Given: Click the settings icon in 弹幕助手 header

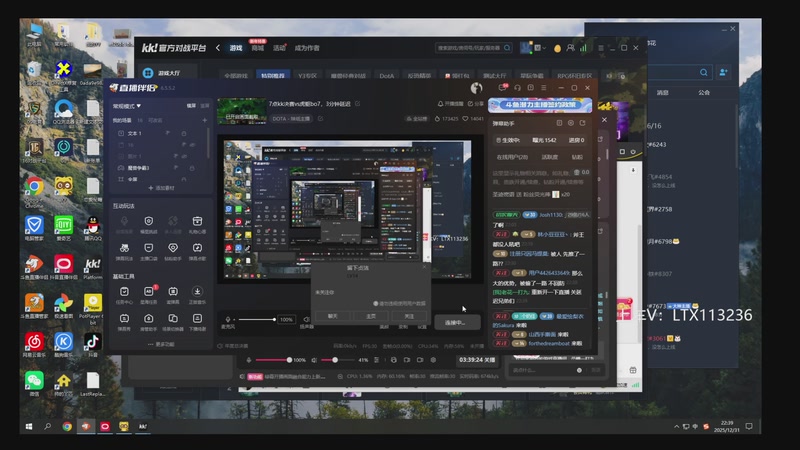Looking at the screenshot, I should (x=571, y=123).
